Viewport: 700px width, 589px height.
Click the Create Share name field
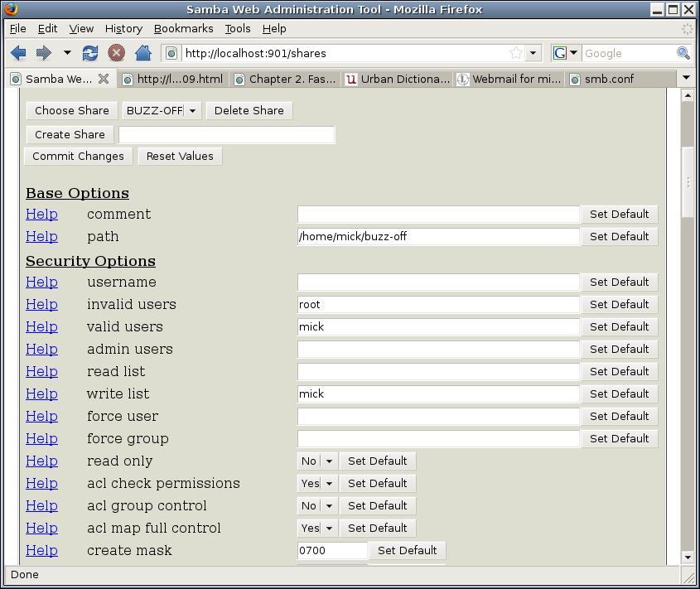point(226,134)
